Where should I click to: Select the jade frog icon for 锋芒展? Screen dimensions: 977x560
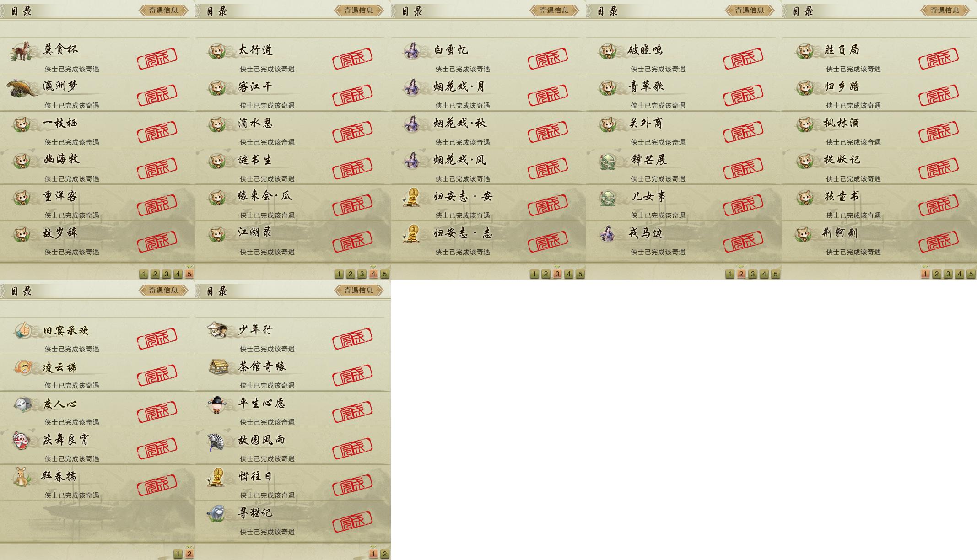pyautogui.click(x=608, y=161)
